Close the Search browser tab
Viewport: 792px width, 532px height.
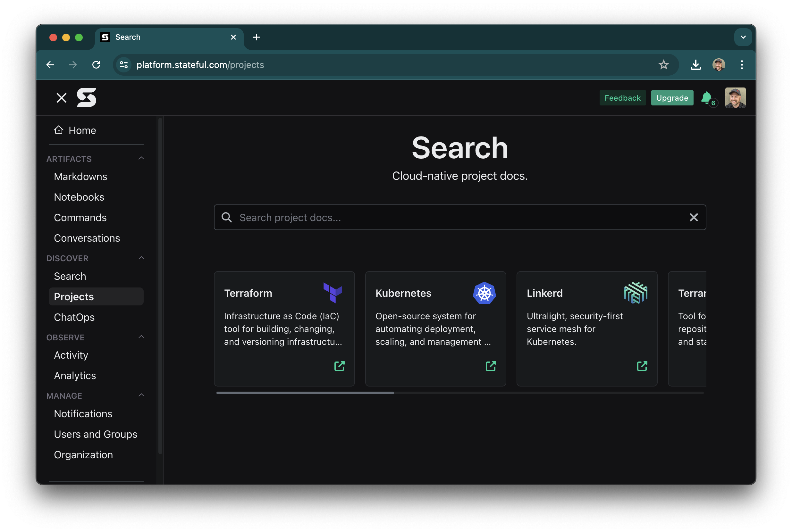pyautogui.click(x=233, y=37)
